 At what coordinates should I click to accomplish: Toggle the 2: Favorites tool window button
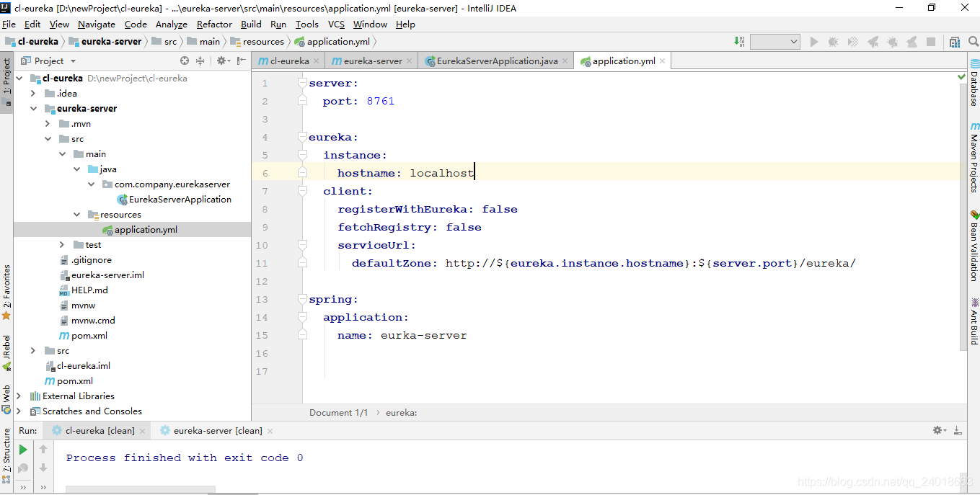6,292
